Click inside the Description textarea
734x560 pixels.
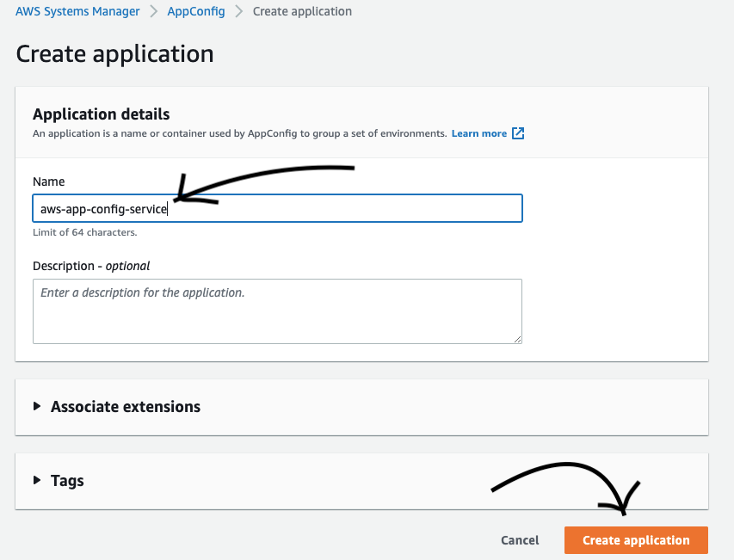(277, 310)
